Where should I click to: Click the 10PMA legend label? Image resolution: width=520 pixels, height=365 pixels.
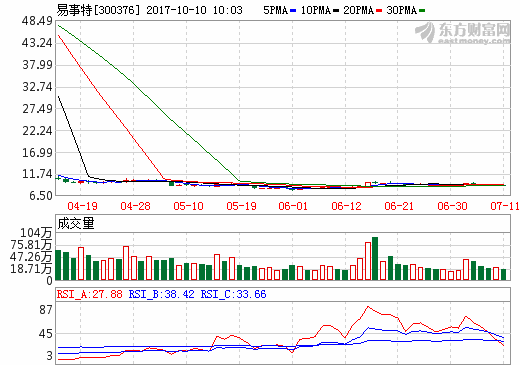(x=316, y=10)
